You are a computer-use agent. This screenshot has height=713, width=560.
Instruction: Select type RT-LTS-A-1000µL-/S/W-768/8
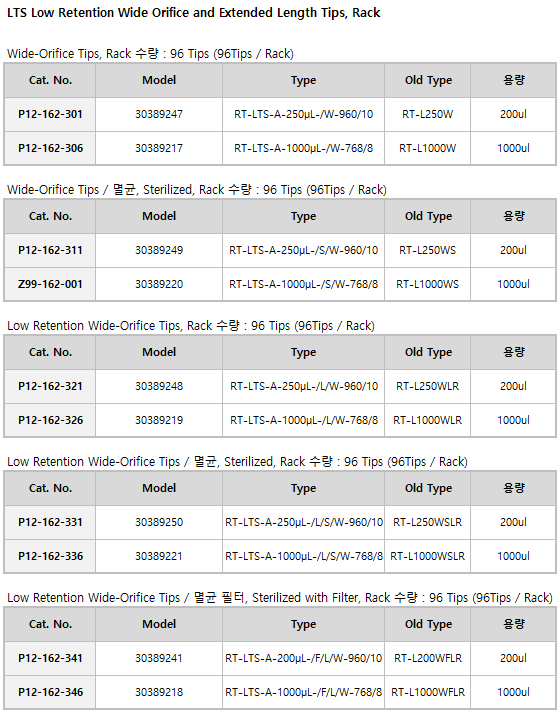304,284
